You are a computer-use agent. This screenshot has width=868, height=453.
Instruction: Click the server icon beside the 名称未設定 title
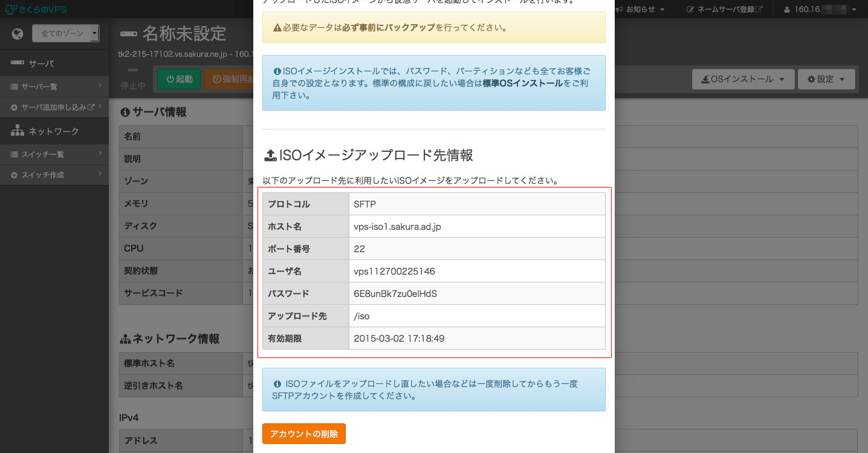(x=128, y=34)
